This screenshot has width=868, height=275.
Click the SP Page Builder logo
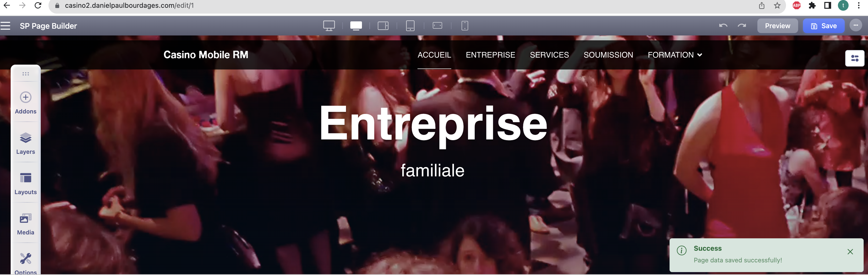click(48, 26)
